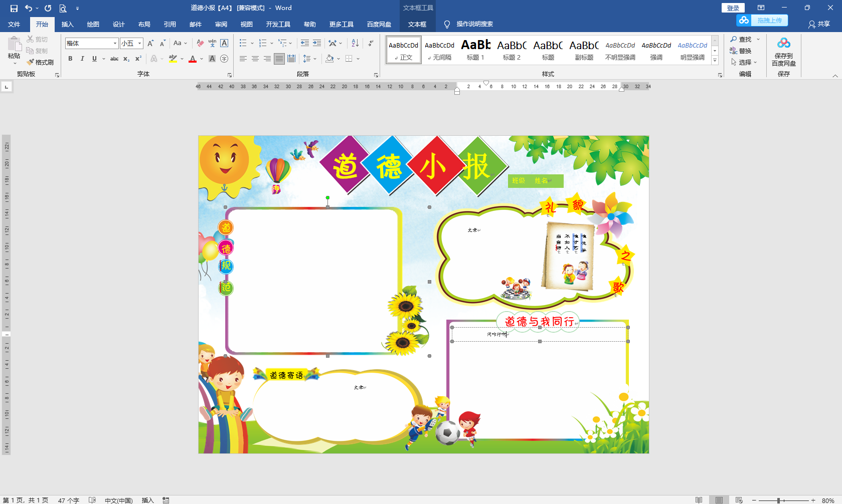Open the line spacing dropdown
Viewport: 842px width, 504px height.
(309, 59)
